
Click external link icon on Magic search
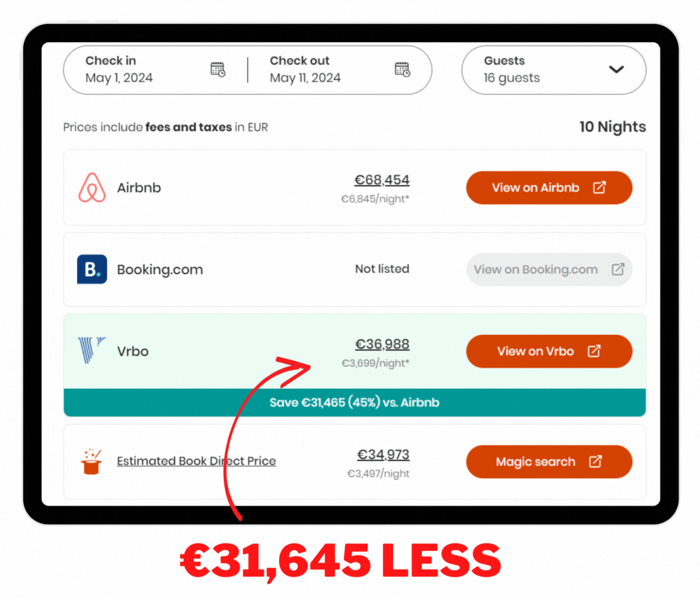click(595, 461)
